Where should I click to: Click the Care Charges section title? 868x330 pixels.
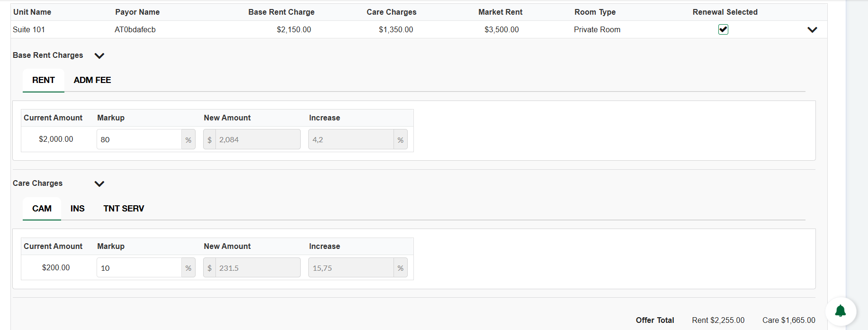(37, 183)
